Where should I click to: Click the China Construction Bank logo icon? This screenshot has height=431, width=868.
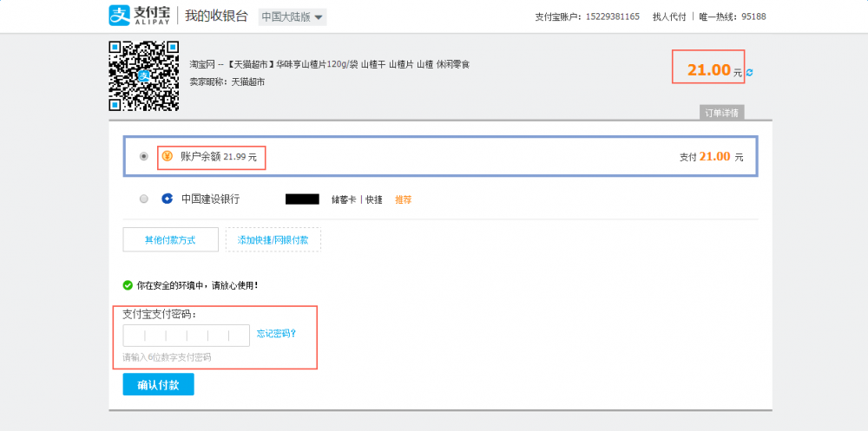[168, 199]
